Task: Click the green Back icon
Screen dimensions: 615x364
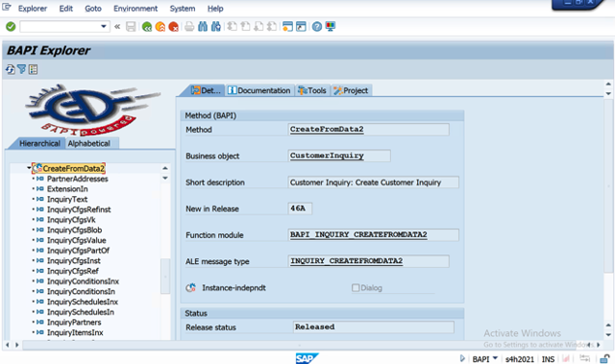Action: pos(147,27)
